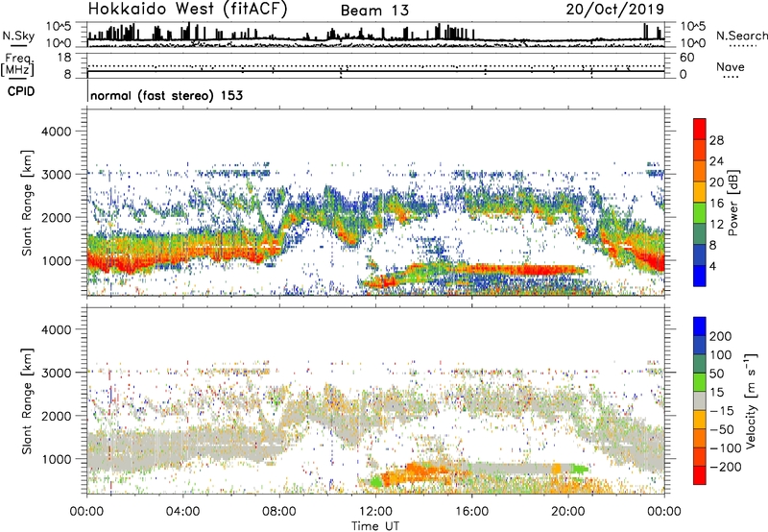Click the "1000" tick on the velocity panel
768x532 pixels.
click(x=57, y=459)
